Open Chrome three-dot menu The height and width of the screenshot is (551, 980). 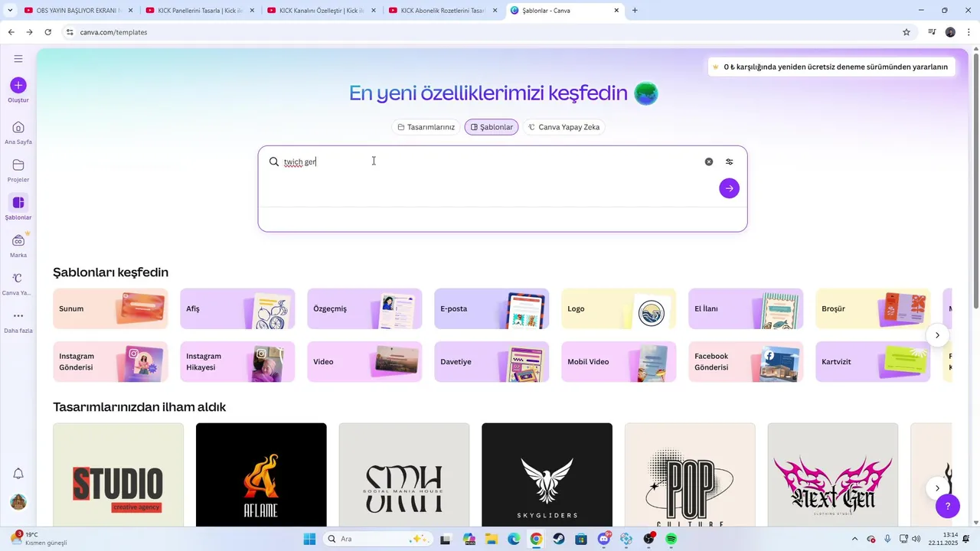(x=969, y=32)
